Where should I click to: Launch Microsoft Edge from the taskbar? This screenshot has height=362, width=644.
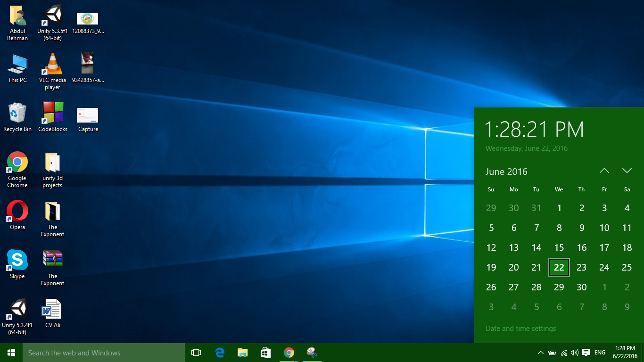point(219,352)
